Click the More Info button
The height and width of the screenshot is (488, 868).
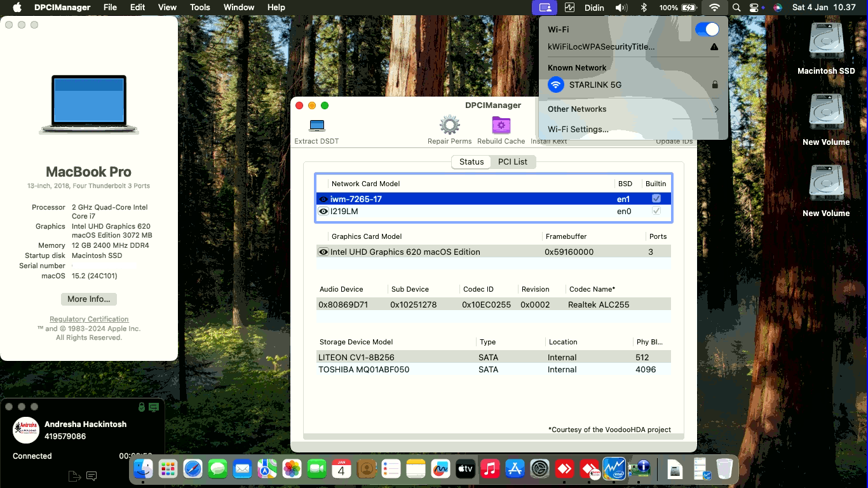88,299
